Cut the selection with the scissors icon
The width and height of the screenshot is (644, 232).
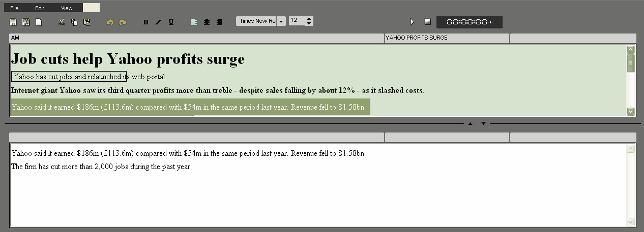[x=62, y=22]
